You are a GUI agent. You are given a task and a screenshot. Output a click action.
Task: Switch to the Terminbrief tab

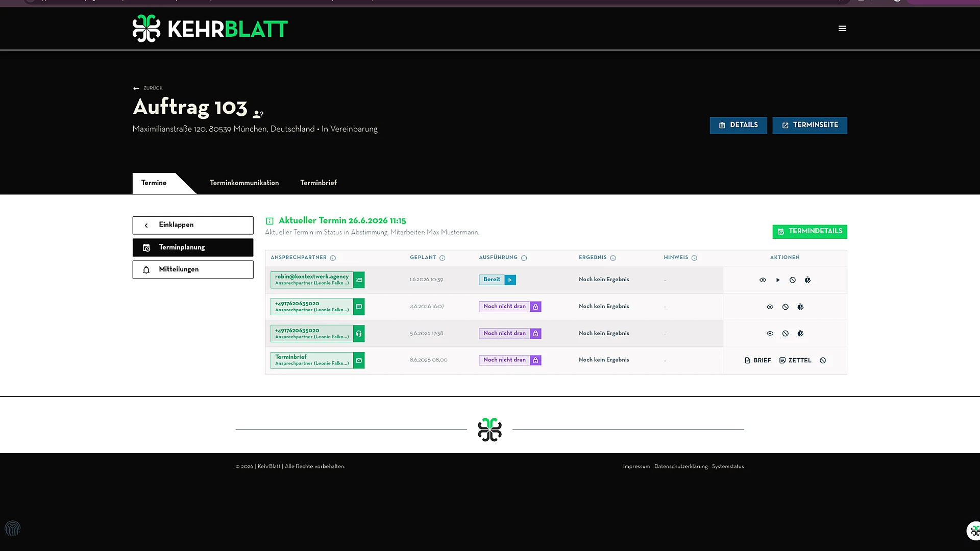pyautogui.click(x=318, y=183)
